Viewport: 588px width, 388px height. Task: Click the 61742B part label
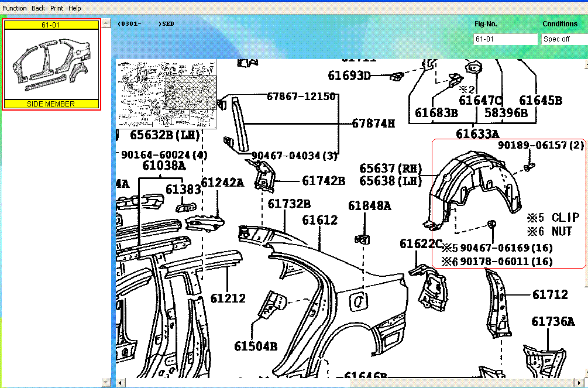point(324,180)
